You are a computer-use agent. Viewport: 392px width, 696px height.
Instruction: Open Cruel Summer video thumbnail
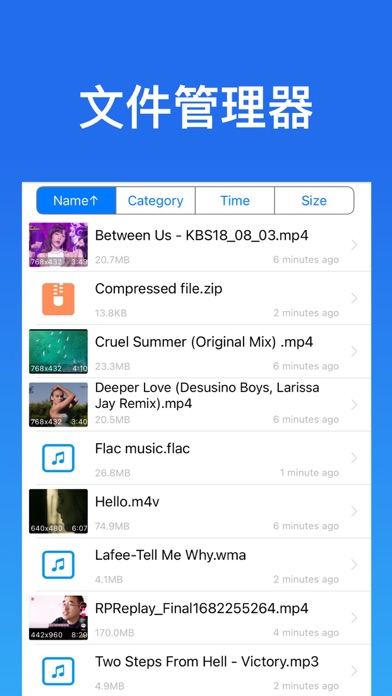(x=58, y=351)
